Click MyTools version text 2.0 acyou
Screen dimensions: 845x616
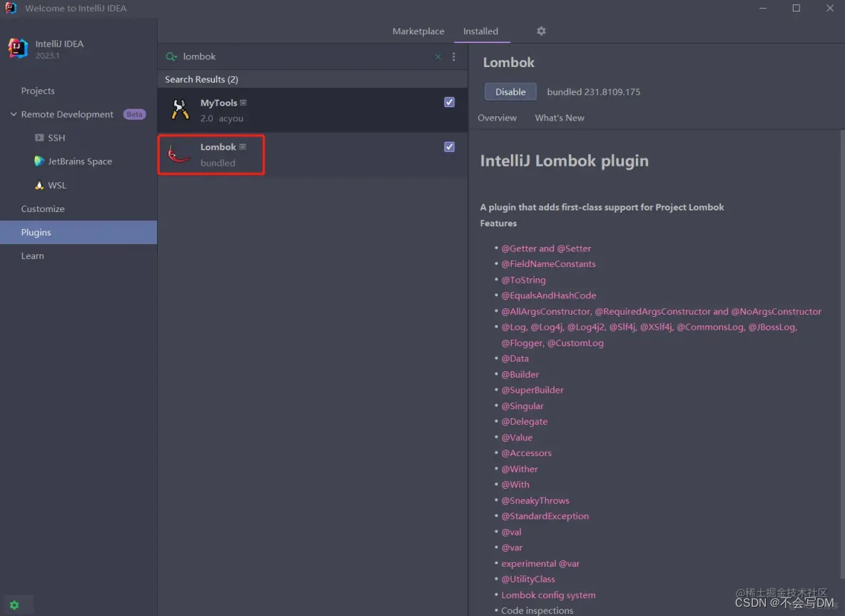point(221,118)
